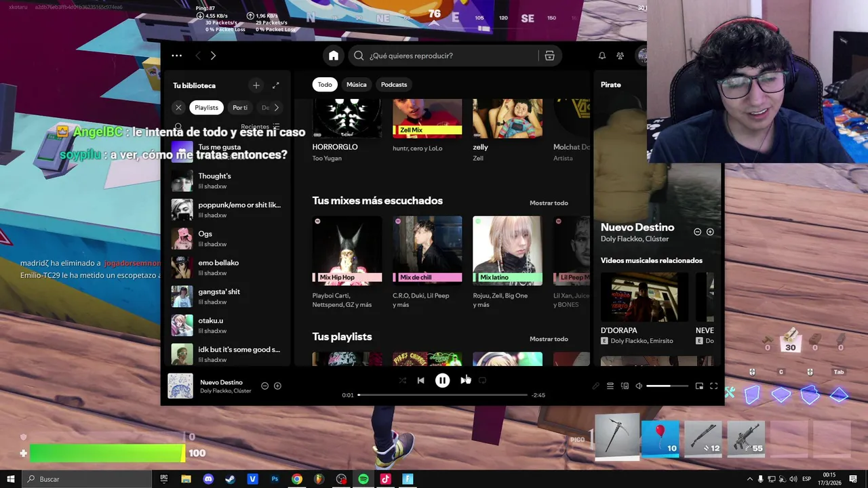Add Nuevo Destino to playlist in right panel
868x488 pixels.
click(710, 232)
